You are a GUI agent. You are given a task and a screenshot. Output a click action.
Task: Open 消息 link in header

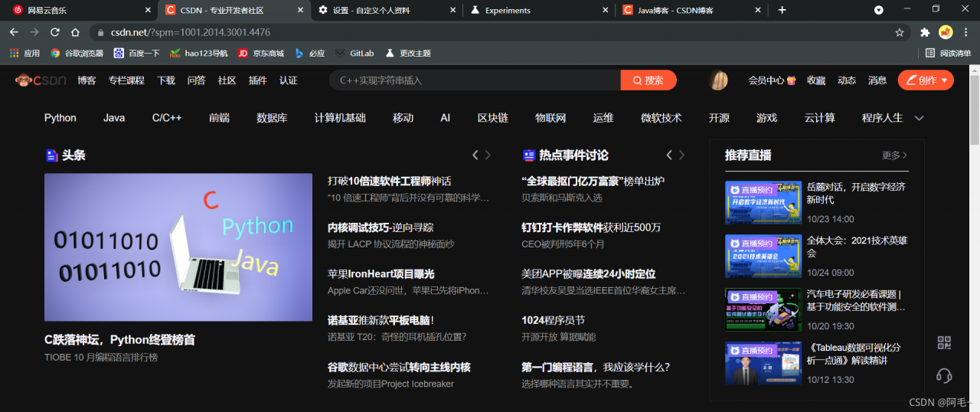tap(877, 80)
